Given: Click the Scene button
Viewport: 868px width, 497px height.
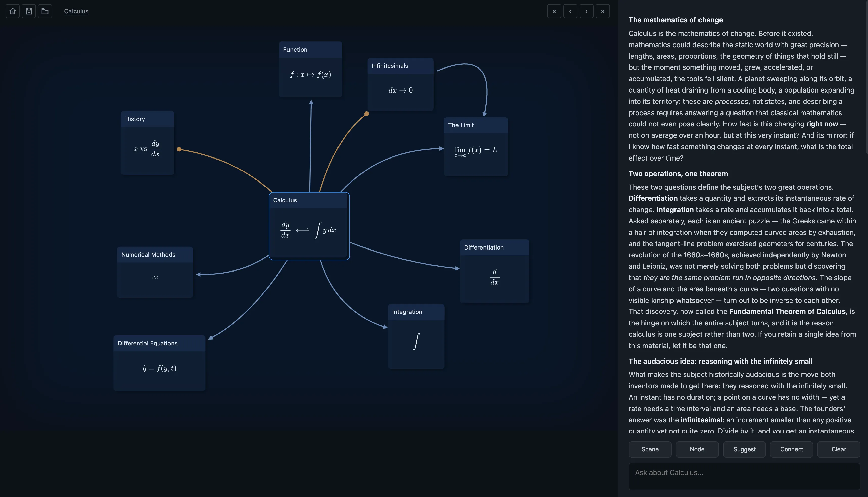Looking at the screenshot, I should (650, 449).
